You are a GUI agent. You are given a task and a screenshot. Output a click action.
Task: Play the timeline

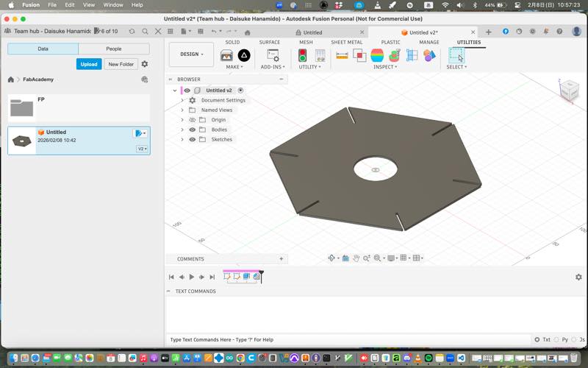(x=192, y=277)
